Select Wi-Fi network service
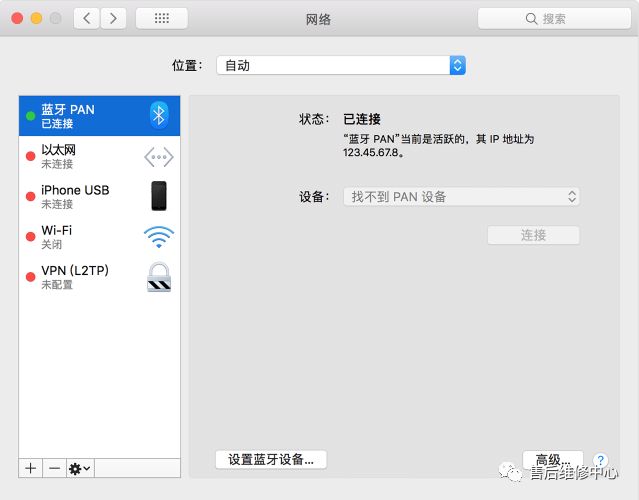639x500 pixels. pyautogui.click(x=99, y=236)
